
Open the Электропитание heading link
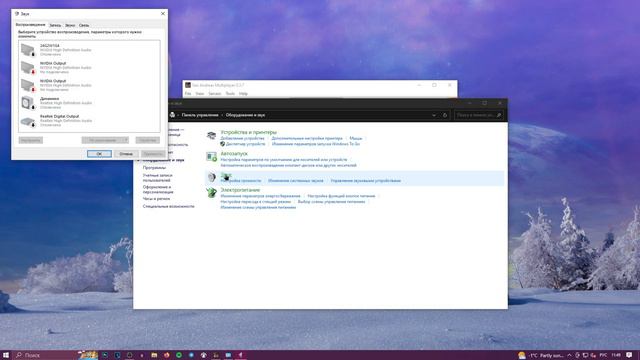click(x=240, y=190)
